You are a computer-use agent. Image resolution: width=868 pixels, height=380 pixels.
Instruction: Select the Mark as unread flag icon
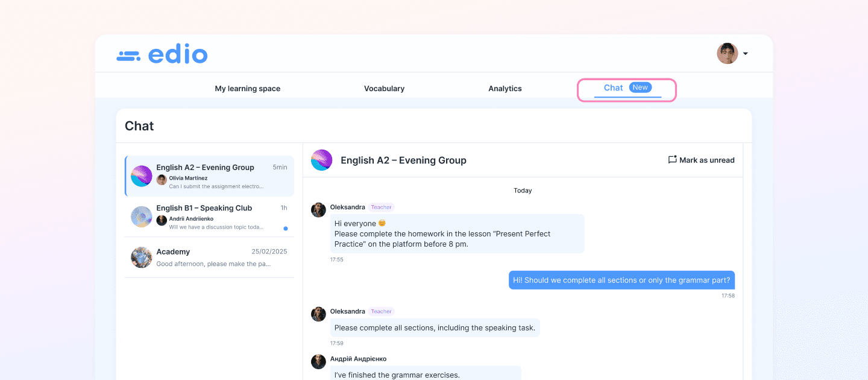pyautogui.click(x=672, y=160)
